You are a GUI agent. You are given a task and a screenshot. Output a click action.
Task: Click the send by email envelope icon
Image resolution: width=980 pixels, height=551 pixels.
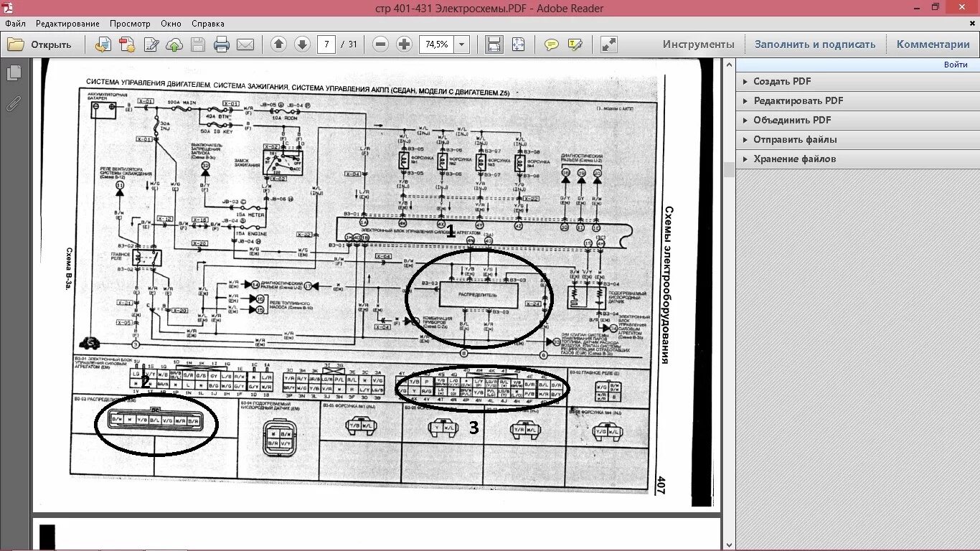tap(245, 44)
